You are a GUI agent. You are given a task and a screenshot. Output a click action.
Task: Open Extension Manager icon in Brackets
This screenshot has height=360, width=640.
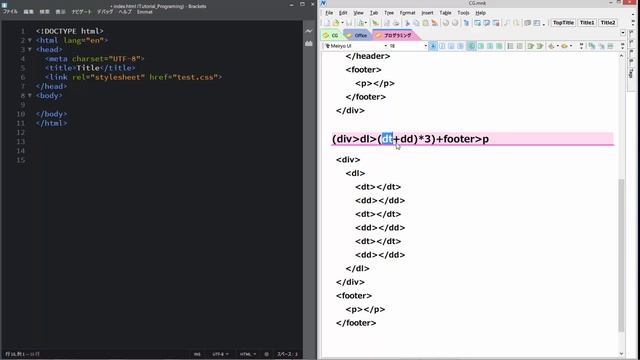309,43
